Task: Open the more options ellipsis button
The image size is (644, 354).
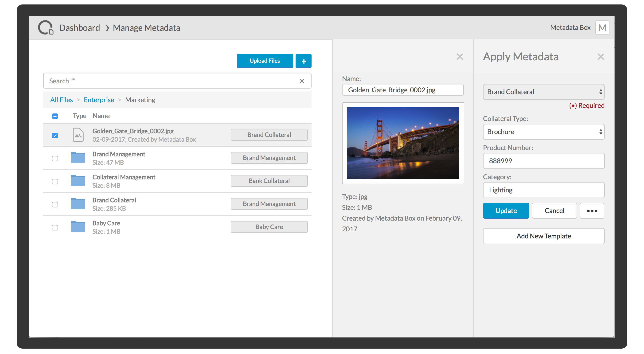Action: 592,211
